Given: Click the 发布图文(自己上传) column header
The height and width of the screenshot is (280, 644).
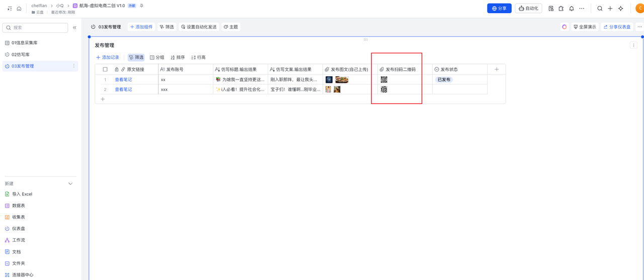Looking at the screenshot, I should pyautogui.click(x=350, y=69).
